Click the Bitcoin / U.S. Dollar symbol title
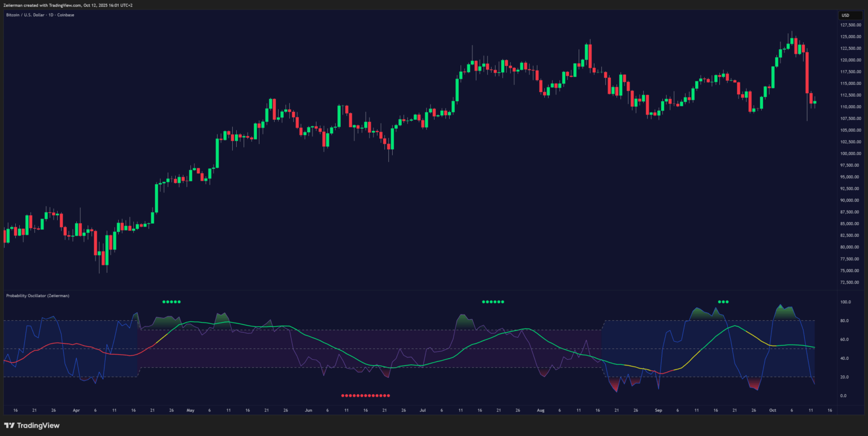This screenshot has width=868, height=436. [x=40, y=15]
